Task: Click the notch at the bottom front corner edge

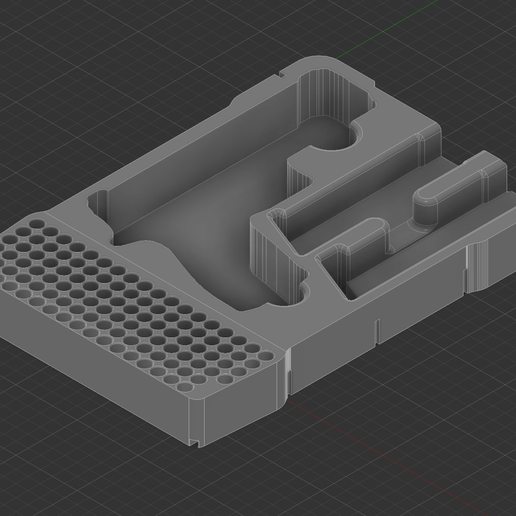Action: tap(194, 443)
